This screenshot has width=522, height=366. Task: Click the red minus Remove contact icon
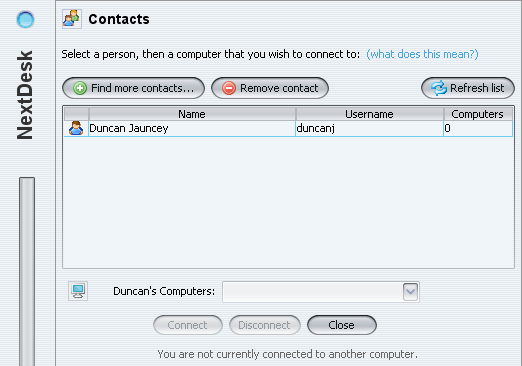(x=229, y=88)
